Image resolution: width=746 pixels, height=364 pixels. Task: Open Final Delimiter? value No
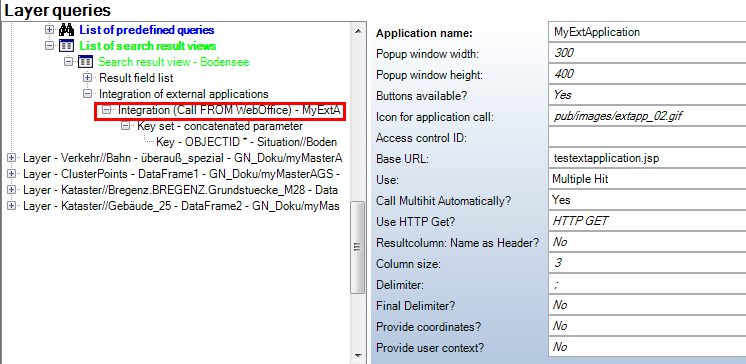pyautogui.click(x=647, y=305)
